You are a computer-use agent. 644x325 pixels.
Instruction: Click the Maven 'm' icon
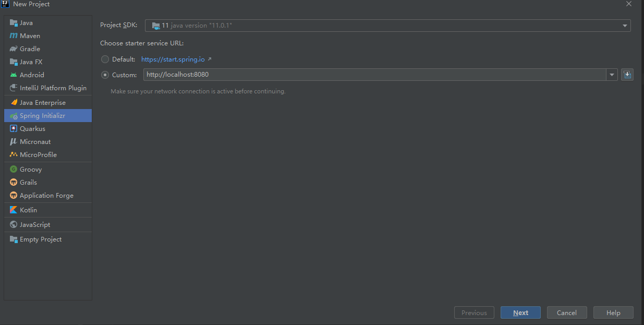tap(14, 36)
